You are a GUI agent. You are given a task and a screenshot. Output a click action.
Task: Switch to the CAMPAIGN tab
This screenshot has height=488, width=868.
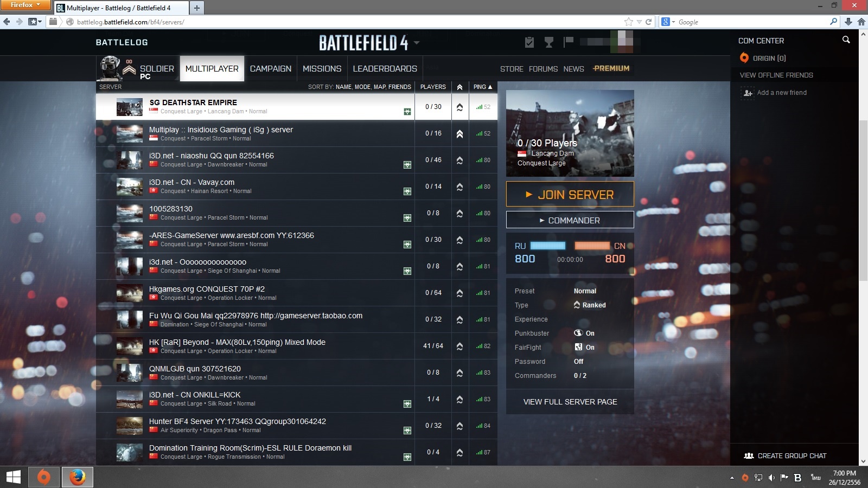(271, 69)
